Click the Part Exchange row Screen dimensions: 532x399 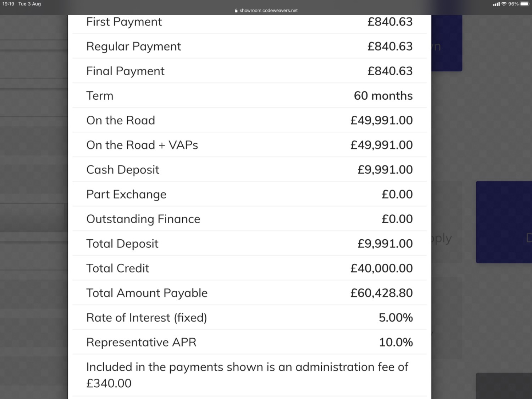point(249,194)
